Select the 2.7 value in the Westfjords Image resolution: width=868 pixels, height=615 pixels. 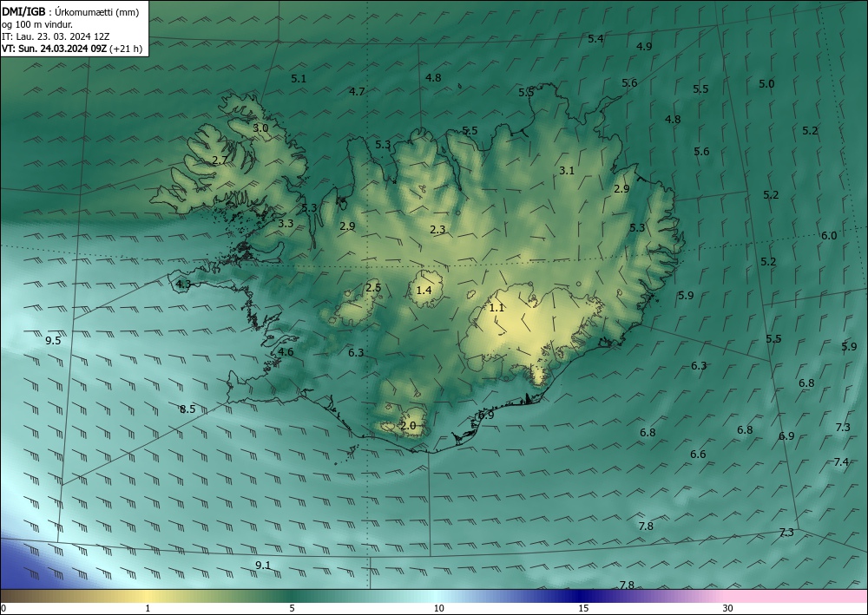(220, 160)
